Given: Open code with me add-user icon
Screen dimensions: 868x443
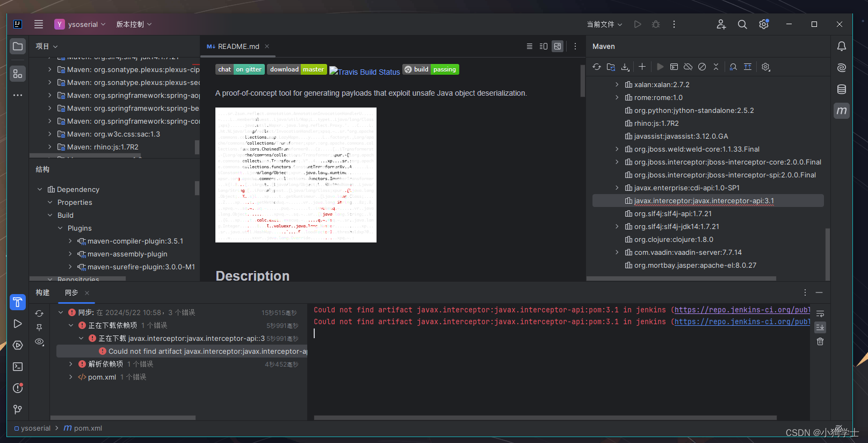Looking at the screenshot, I should pos(721,24).
